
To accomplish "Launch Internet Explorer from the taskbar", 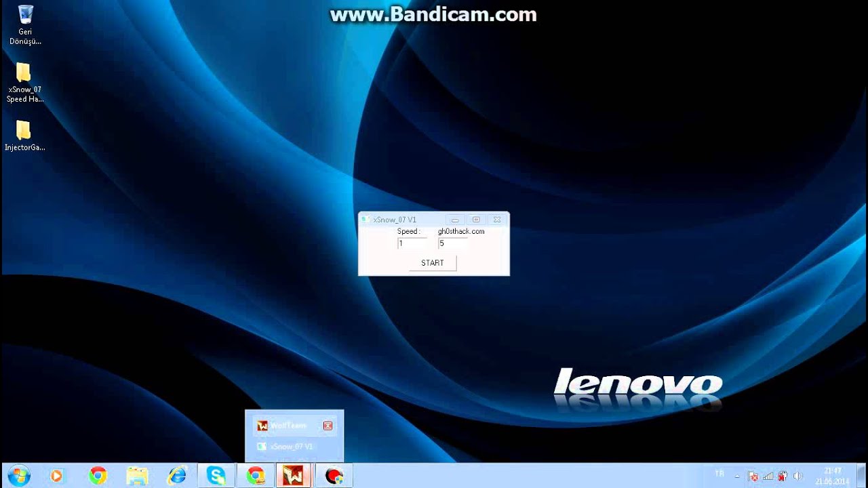I will pyautogui.click(x=177, y=476).
